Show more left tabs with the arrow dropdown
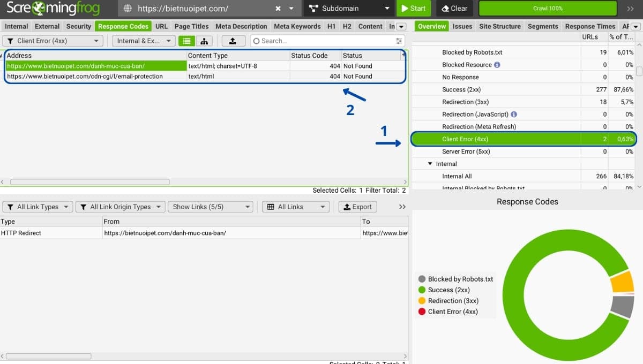Viewport: 643px width, 364px height. point(401,26)
